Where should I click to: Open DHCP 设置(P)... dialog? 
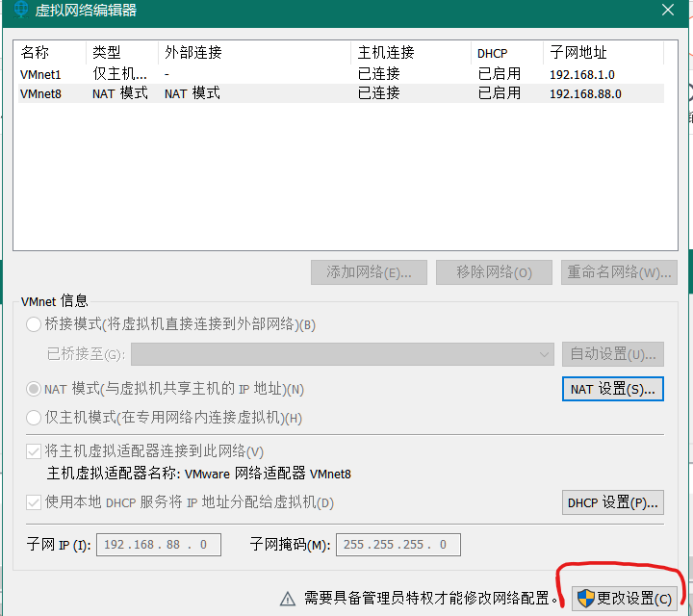(613, 502)
